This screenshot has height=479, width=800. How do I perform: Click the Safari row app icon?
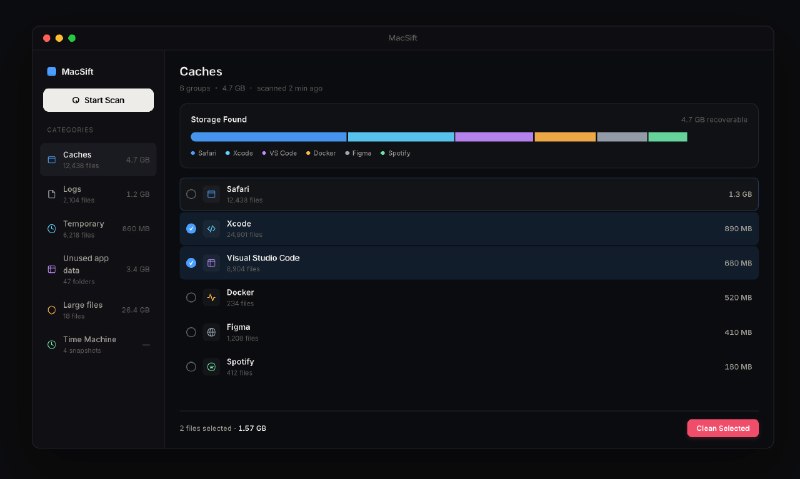coord(211,194)
